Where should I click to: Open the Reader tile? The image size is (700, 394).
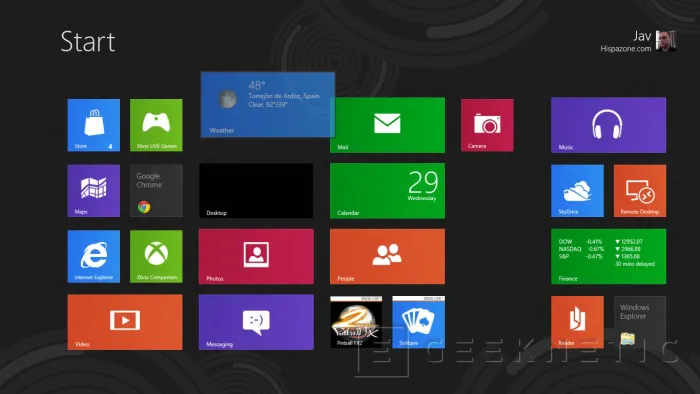(x=578, y=322)
